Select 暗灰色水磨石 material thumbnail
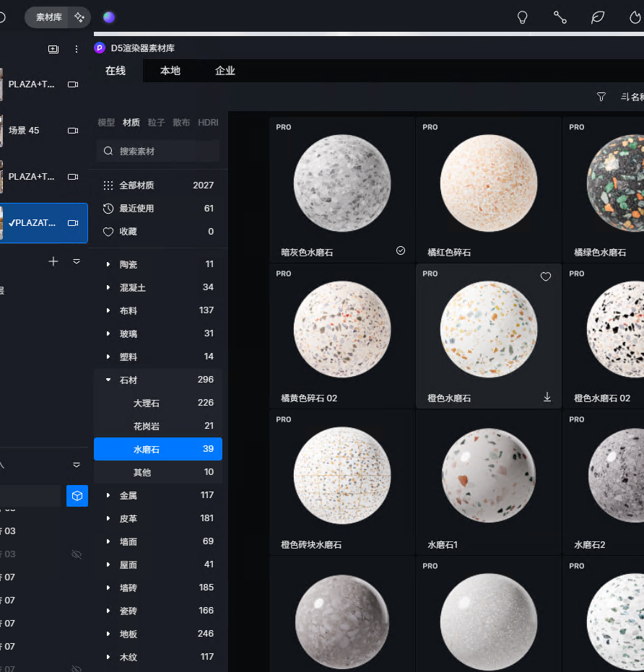The height and width of the screenshot is (672, 644). [342, 183]
